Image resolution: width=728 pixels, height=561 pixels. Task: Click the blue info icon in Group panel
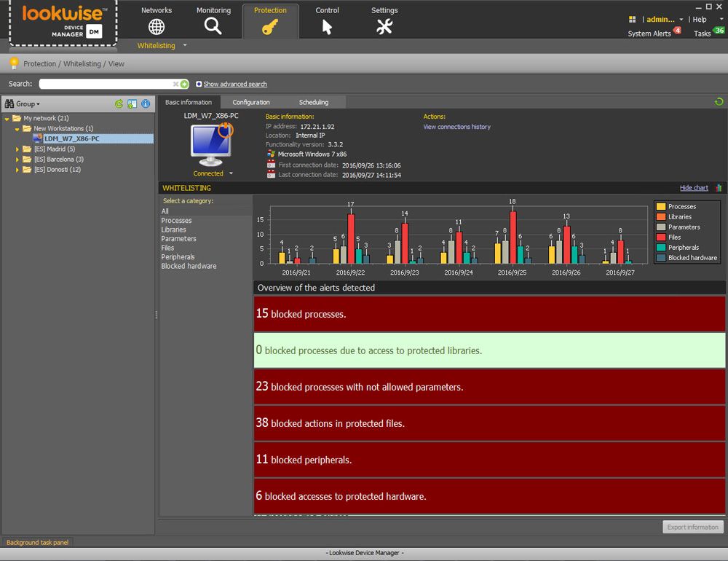pyautogui.click(x=146, y=104)
